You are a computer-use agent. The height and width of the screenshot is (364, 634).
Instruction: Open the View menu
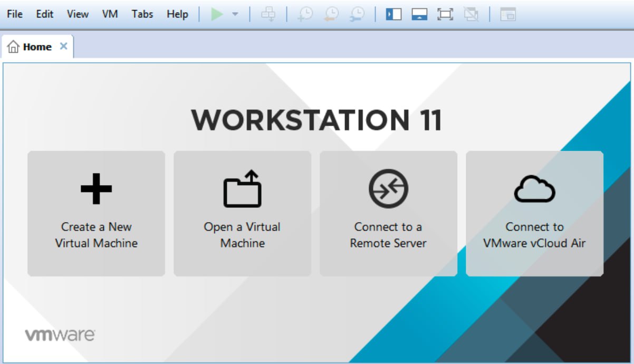click(78, 14)
